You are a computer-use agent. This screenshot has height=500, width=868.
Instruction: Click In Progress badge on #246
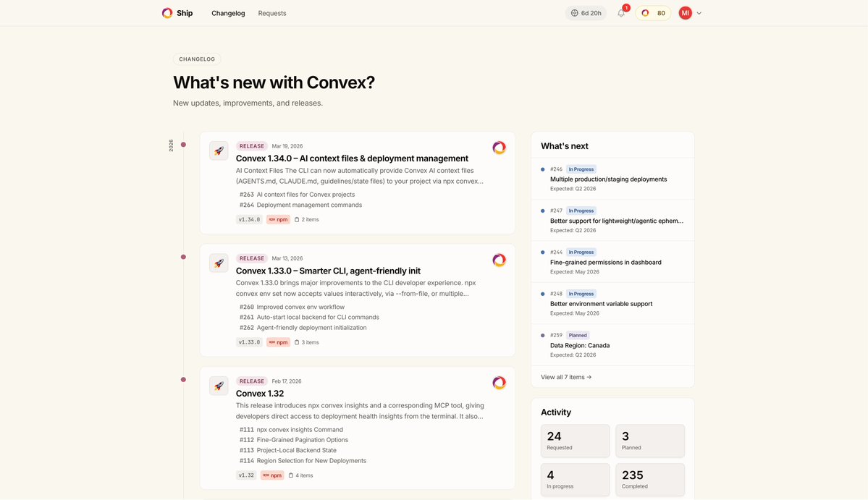click(x=581, y=169)
